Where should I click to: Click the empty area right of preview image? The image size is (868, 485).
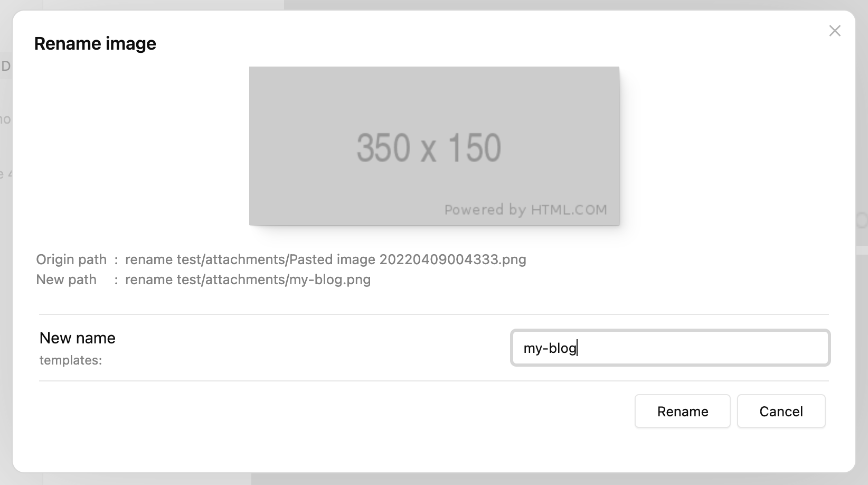click(x=734, y=146)
